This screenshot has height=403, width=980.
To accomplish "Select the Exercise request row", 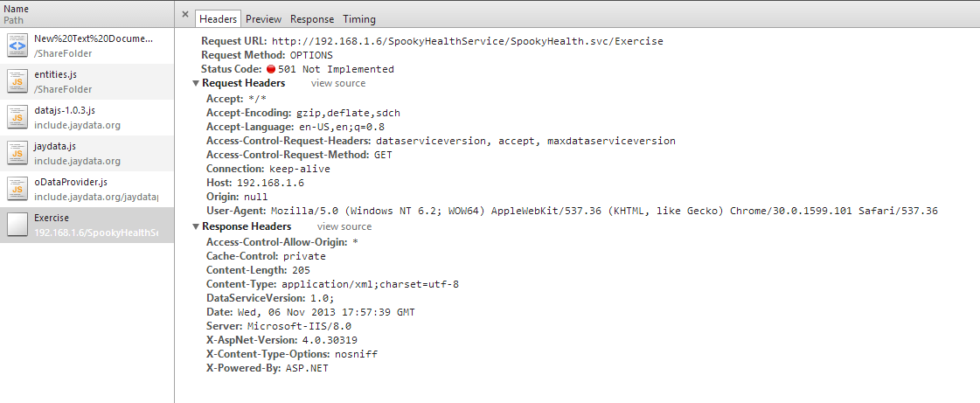I will point(87,225).
